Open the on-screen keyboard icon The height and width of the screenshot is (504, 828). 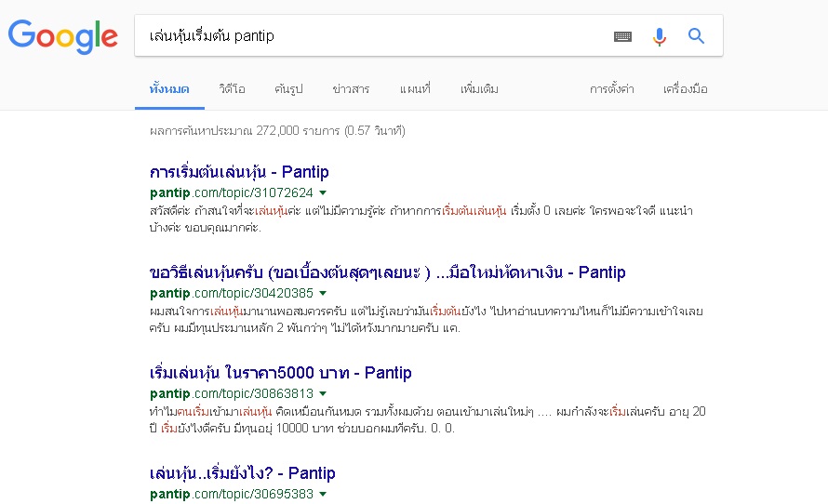pos(622,36)
